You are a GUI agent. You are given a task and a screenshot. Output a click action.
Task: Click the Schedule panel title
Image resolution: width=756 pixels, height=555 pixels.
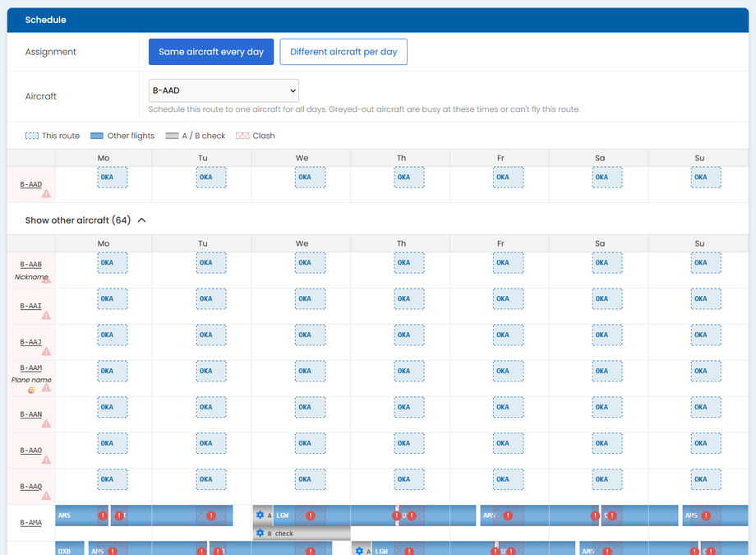tap(46, 20)
